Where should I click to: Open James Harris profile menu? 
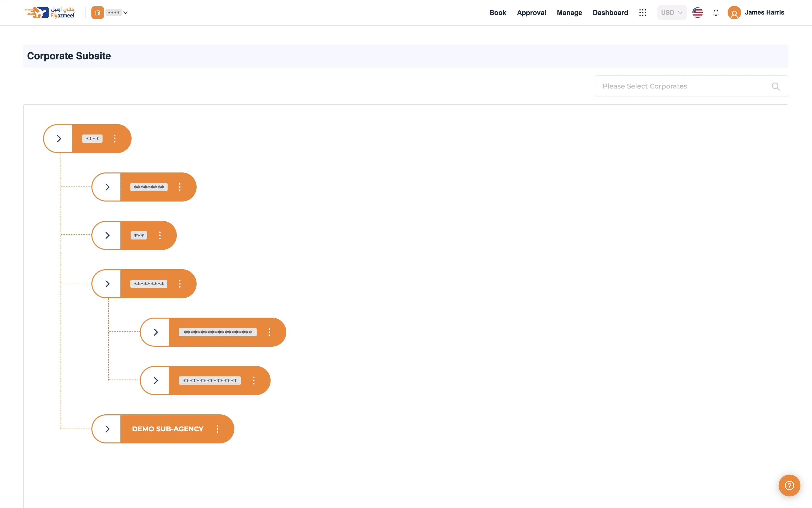(x=764, y=12)
